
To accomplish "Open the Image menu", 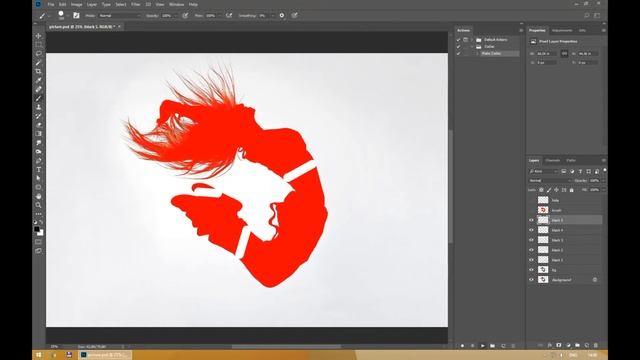I will [76, 4].
